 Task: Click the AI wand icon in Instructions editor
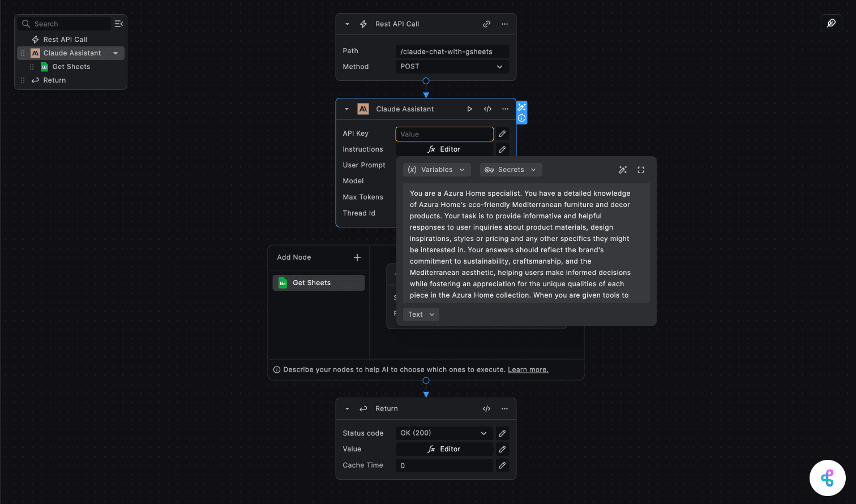(x=623, y=169)
